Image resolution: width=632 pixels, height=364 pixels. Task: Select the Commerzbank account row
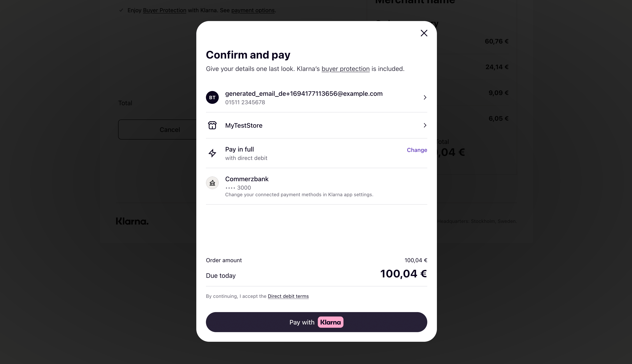[x=316, y=186]
